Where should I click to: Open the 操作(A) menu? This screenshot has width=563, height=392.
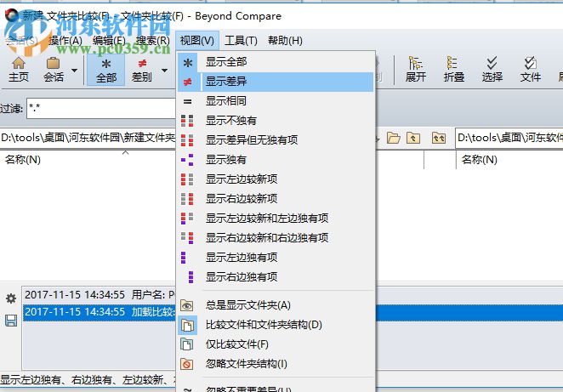click(x=65, y=40)
